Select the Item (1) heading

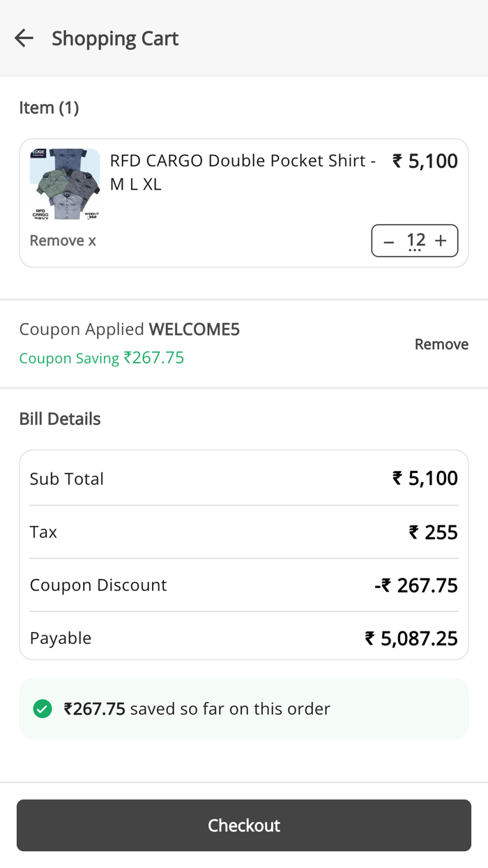click(x=49, y=107)
